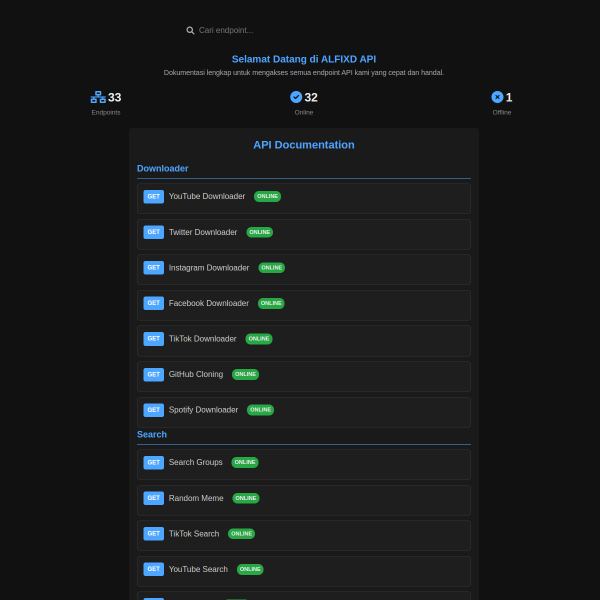Open the TikTok Search endpoint row
The image size is (600, 600).
pyautogui.click(x=304, y=536)
